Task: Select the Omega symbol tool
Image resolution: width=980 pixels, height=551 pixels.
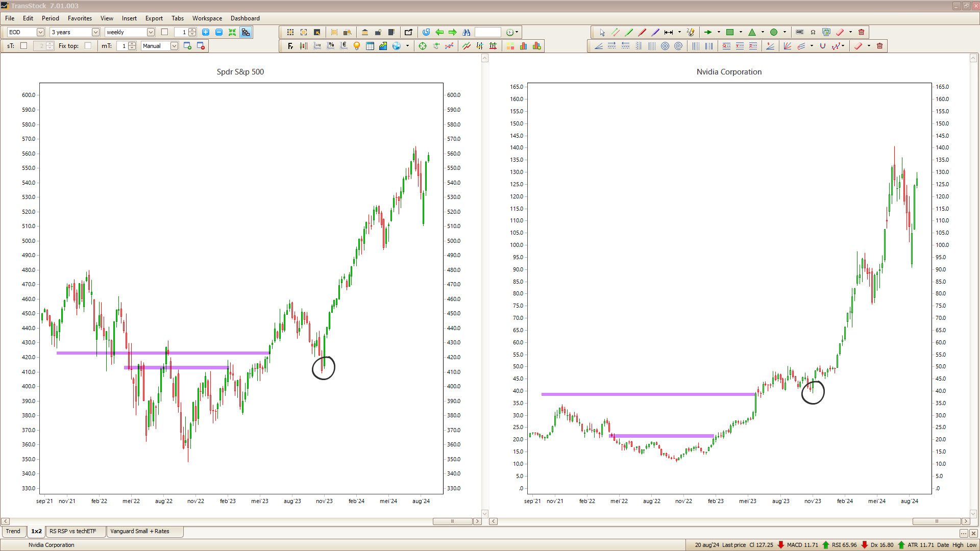Action: pos(813,32)
